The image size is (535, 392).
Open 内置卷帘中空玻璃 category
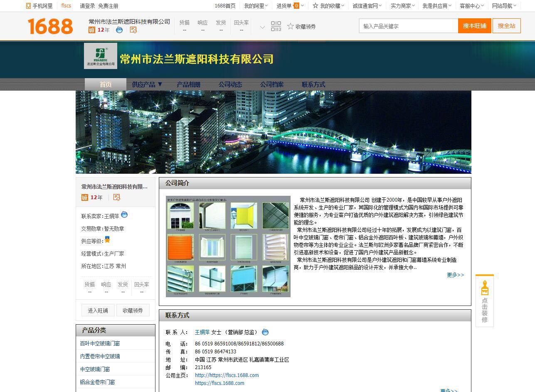tap(100, 356)
